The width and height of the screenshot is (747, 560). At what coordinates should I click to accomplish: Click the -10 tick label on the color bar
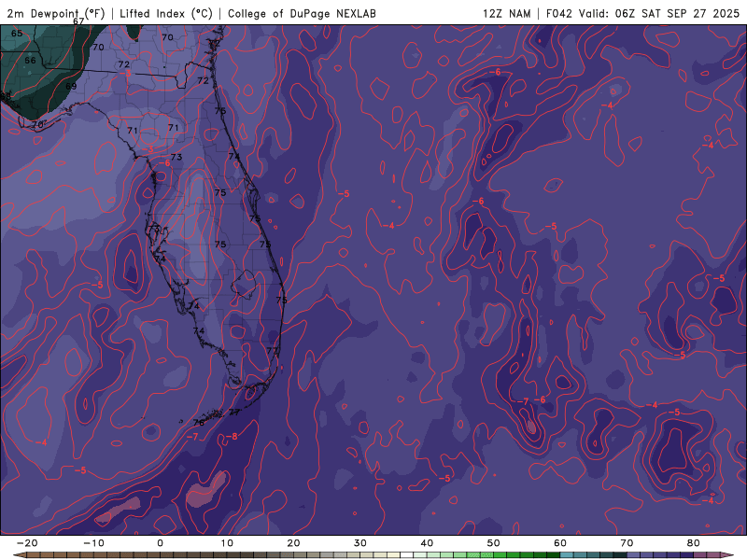[x=93, y=543]
